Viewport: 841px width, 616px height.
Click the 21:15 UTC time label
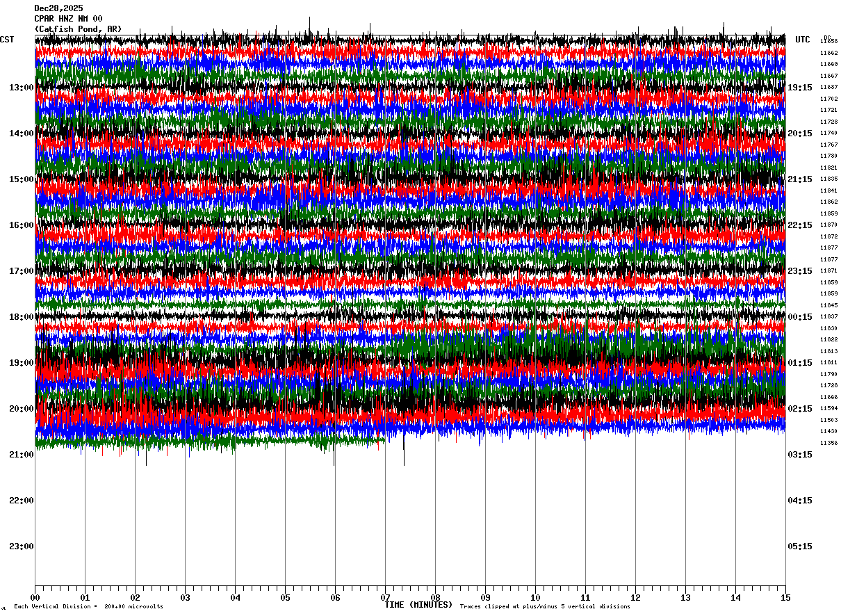point(800,179)
